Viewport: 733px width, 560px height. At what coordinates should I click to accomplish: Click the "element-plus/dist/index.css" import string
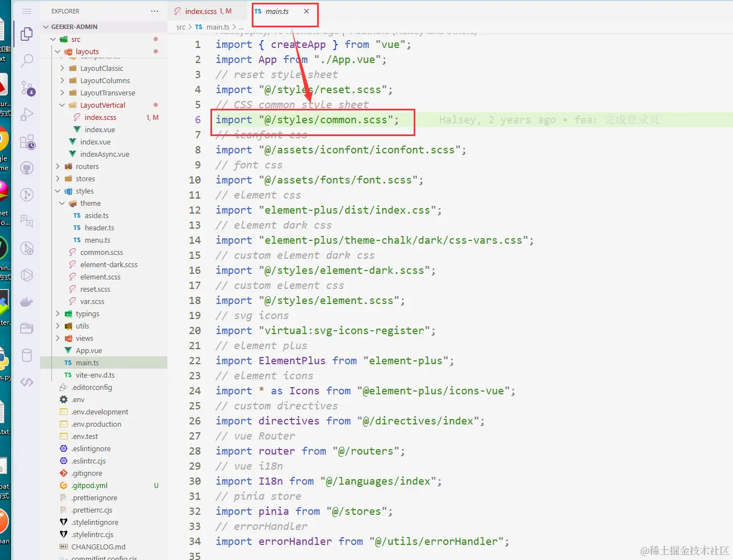click(x=347, y=210)
